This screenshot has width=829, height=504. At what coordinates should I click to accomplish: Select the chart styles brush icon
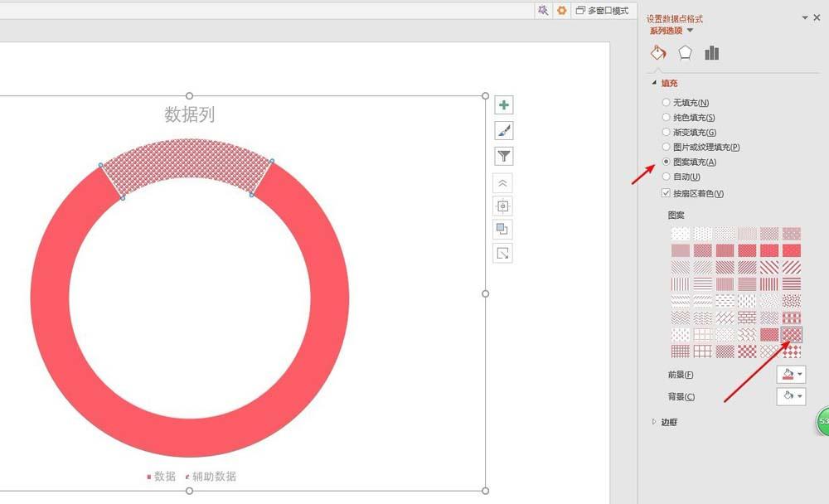click(x=503, y=130)
